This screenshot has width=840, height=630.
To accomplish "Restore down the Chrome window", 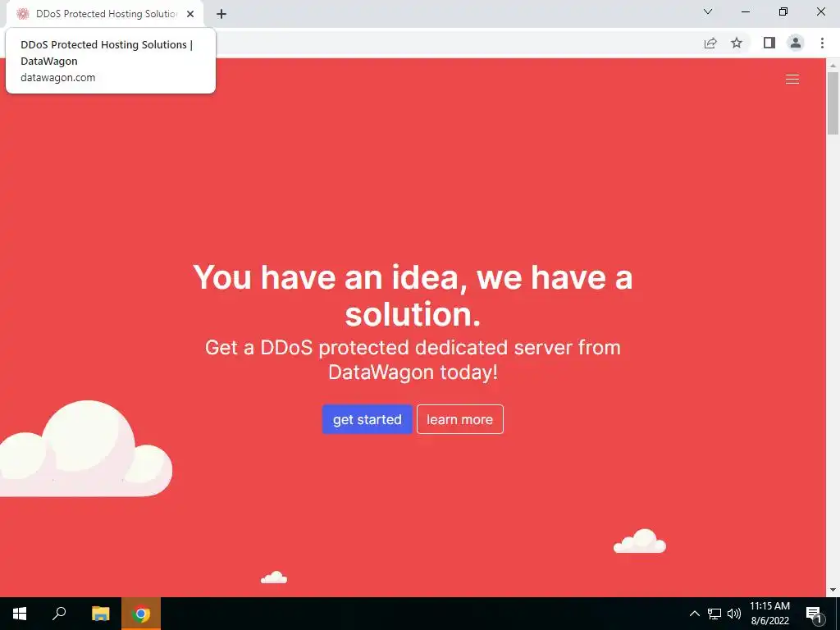I will pos(783,11).
